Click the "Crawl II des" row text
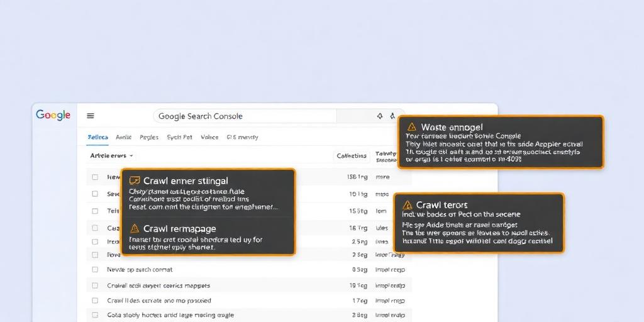This screenshot has height=322, width=644. 159,301
